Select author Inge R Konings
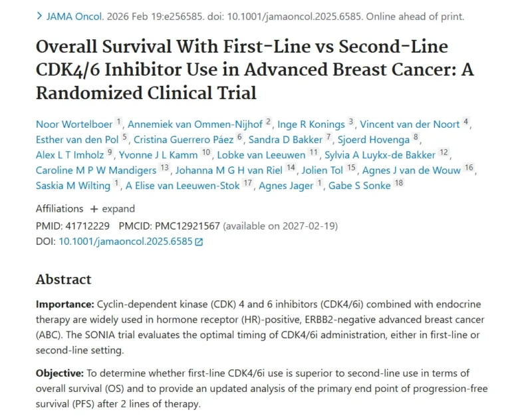 pos(311,124)
